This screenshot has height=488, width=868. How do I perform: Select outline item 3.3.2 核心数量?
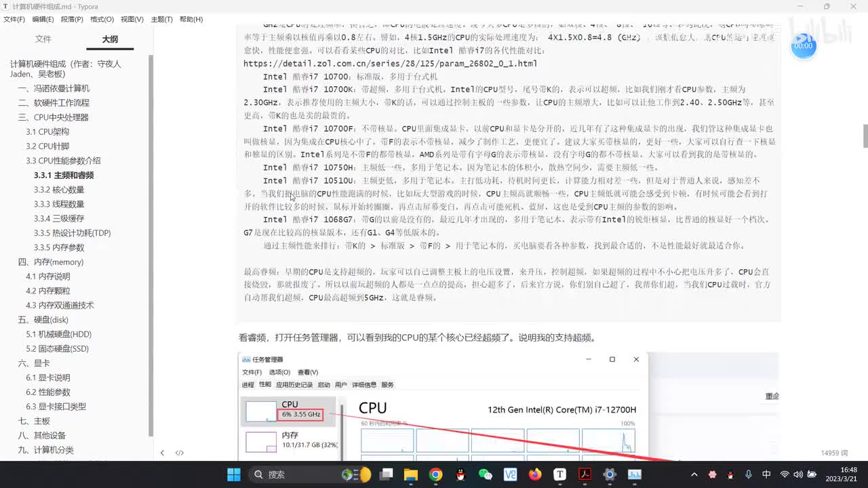point(59,190)
